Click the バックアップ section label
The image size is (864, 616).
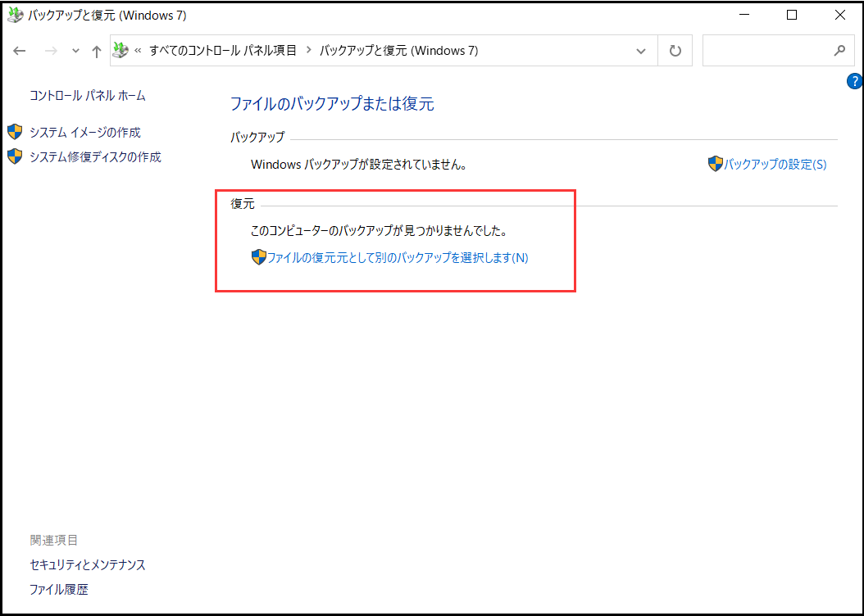point(257,137)
